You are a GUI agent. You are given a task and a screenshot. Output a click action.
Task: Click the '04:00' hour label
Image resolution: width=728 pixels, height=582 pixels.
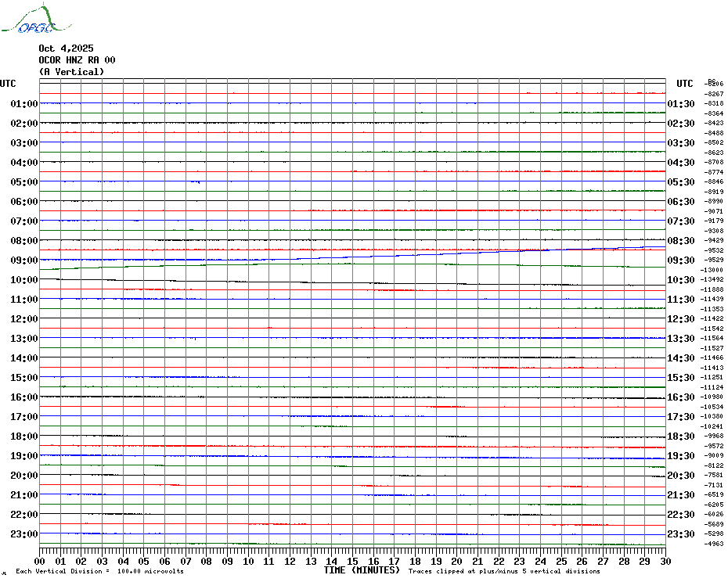[x=24, y=162]
